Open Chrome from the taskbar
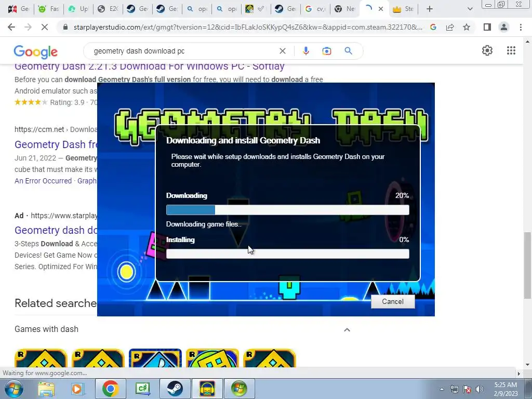Viewport: 532px width, 399px height. point(110,389)
